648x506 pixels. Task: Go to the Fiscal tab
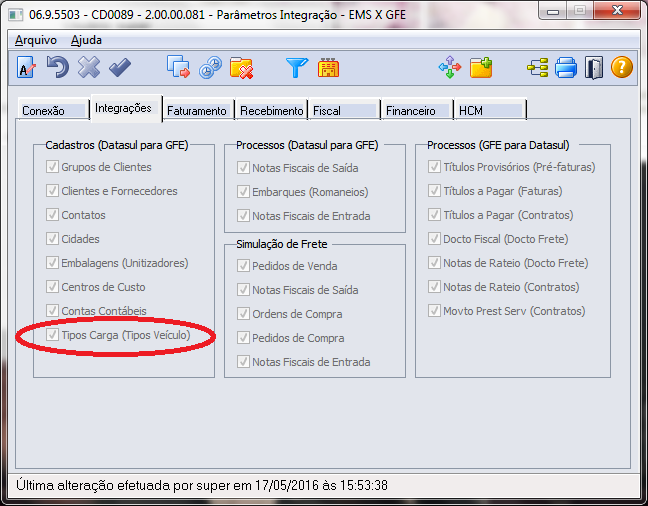tap(344, 110)
